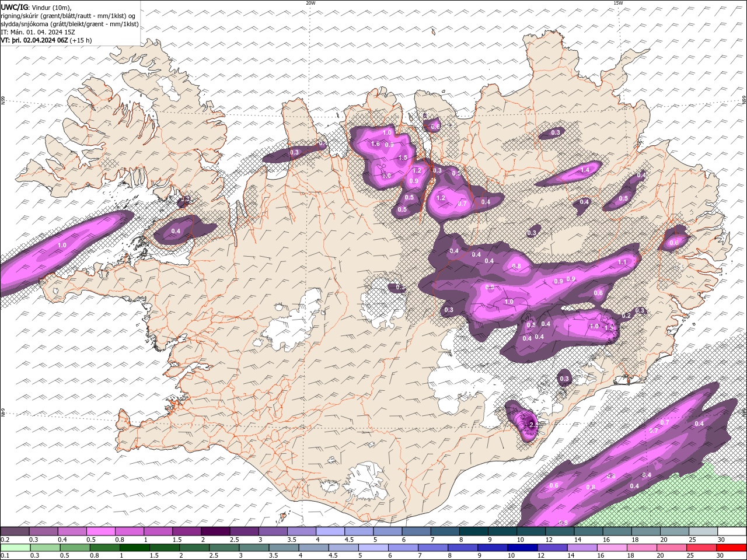
Task: Select the pale green 0.1 swatch in lower legend
Action: click(x=15, y=548)
